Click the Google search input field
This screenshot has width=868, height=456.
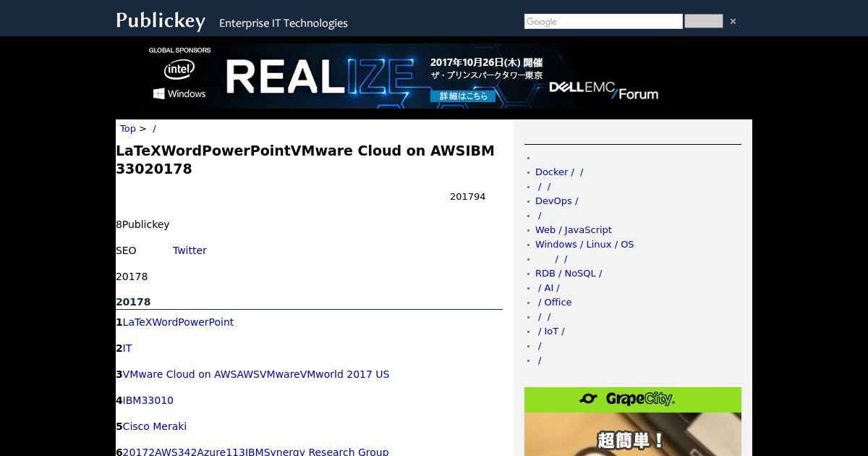click(603, 22)
